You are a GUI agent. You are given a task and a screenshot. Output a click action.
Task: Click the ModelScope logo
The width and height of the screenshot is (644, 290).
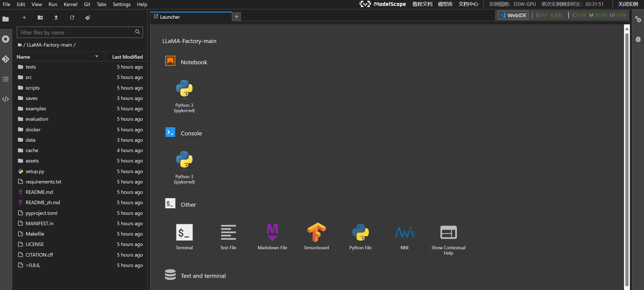383,4
